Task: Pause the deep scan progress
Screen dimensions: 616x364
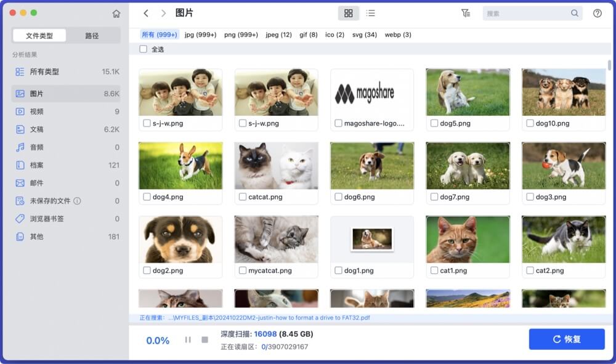Action: tap(188, 339)
